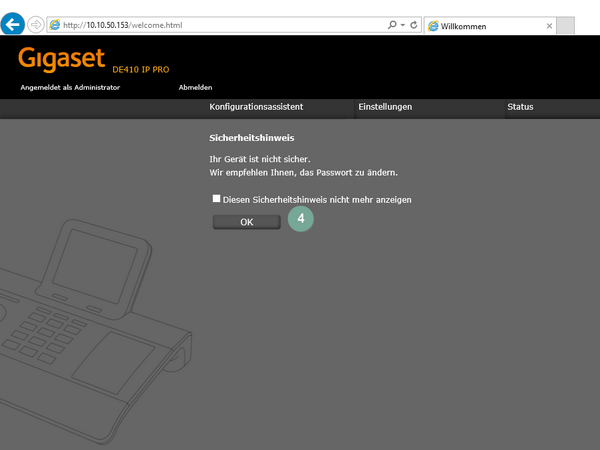Click the green step 4 marker
This screenshot has width=600, height=450.
tap(301, 217)
